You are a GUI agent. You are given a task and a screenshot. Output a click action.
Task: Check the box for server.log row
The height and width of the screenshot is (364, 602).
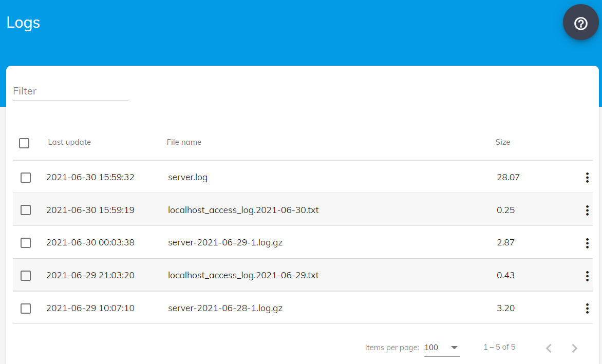click(x=26, y=178)
